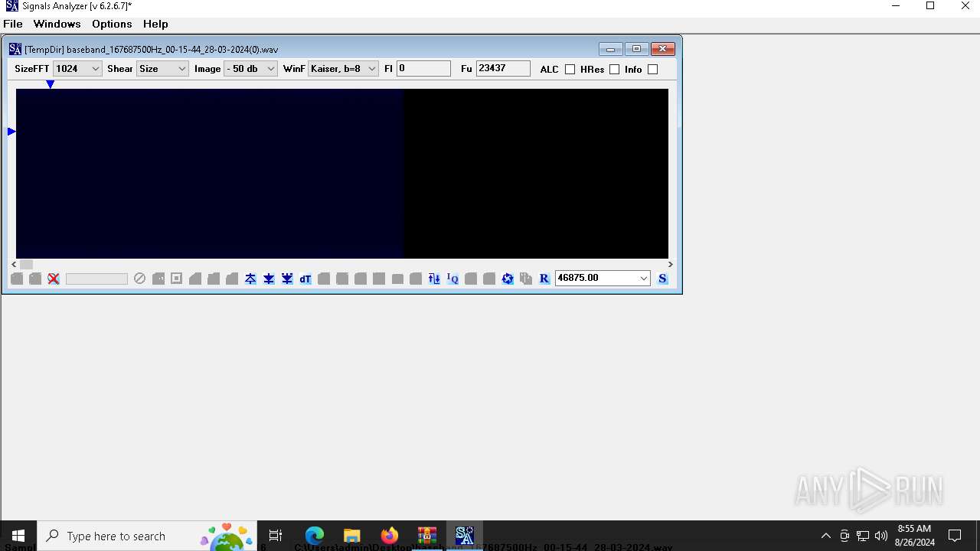
Task: Open Microsoft Edge from the taskbar
Action: pyautogui.click(x=315, y=536)
